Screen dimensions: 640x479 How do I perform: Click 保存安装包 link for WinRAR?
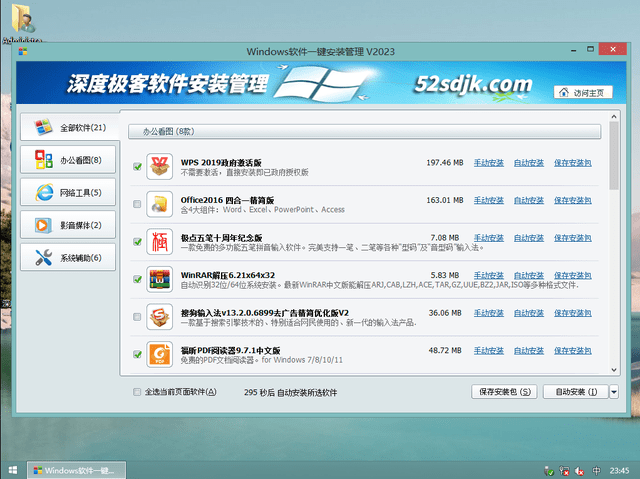573,275
